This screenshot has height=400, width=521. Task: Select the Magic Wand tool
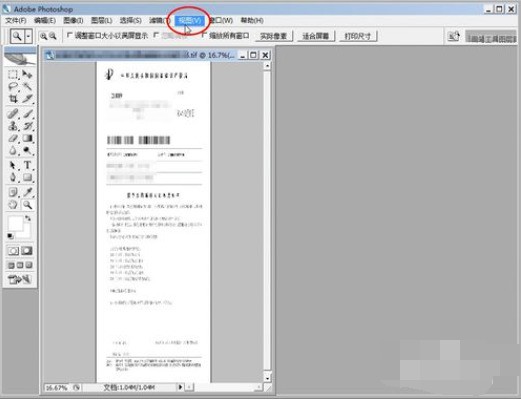click(x=27, y=87)
